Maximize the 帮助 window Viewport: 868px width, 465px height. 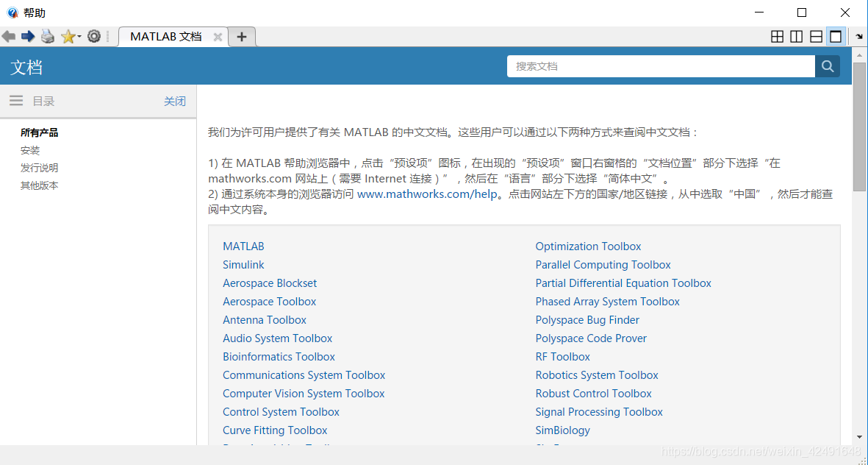802,13
